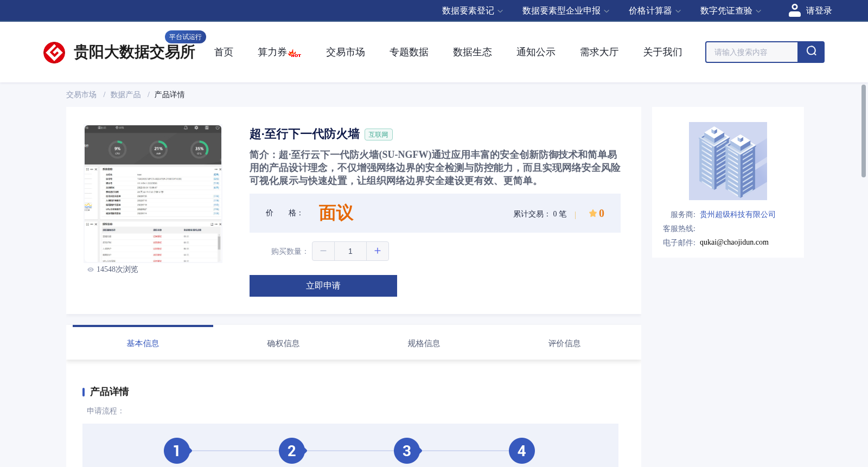The image size is (868, 467).
Task: Click the email qukai@chaojidun.com
Action: (x=734, y=242)
